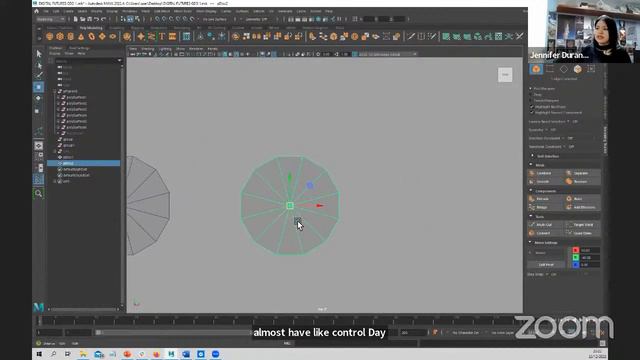Click the Redo arrow in status line

click(103, 19)
